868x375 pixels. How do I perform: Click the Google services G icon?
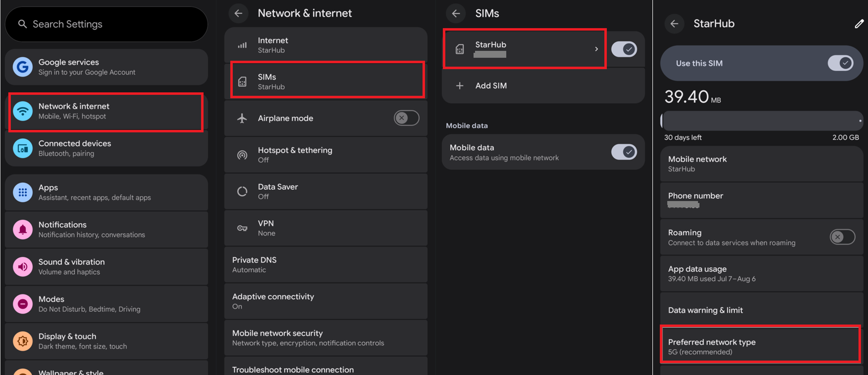(x=23, y=67)
